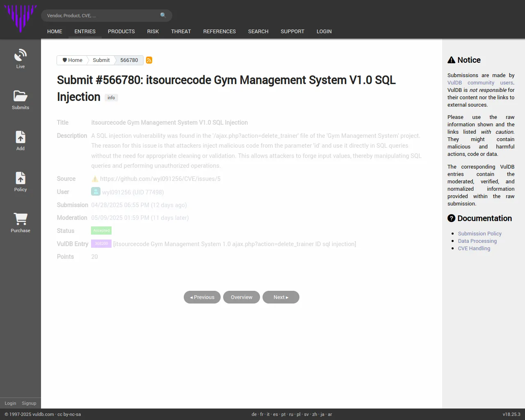Switch language to es

click(276, 414)
